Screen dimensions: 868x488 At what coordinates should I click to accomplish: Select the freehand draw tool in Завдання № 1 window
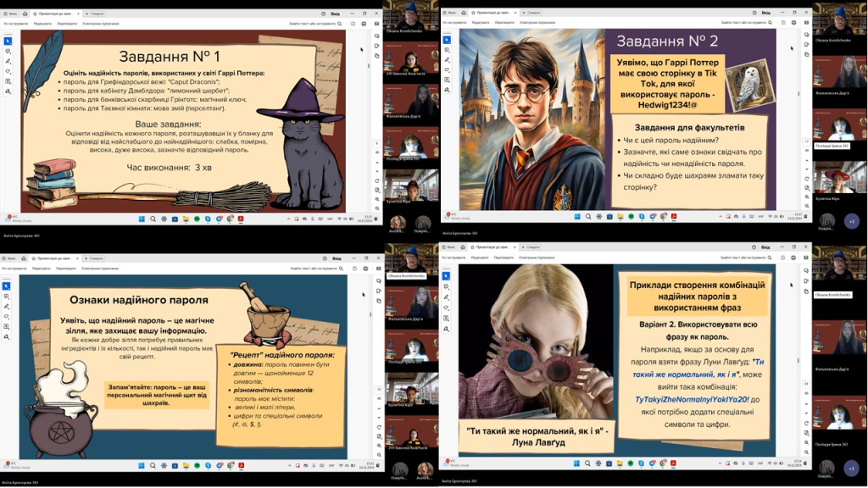click(8, 71)
